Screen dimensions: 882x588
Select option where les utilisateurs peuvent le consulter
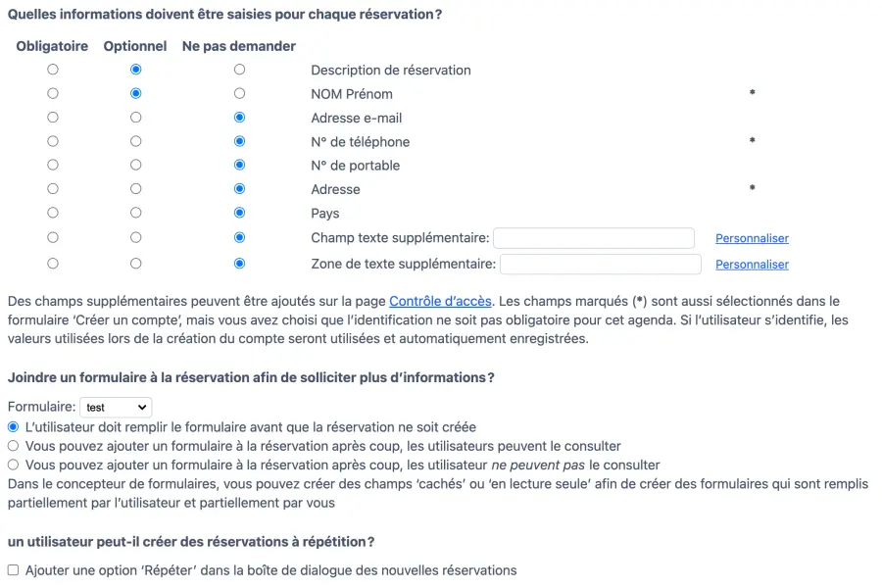14,446
